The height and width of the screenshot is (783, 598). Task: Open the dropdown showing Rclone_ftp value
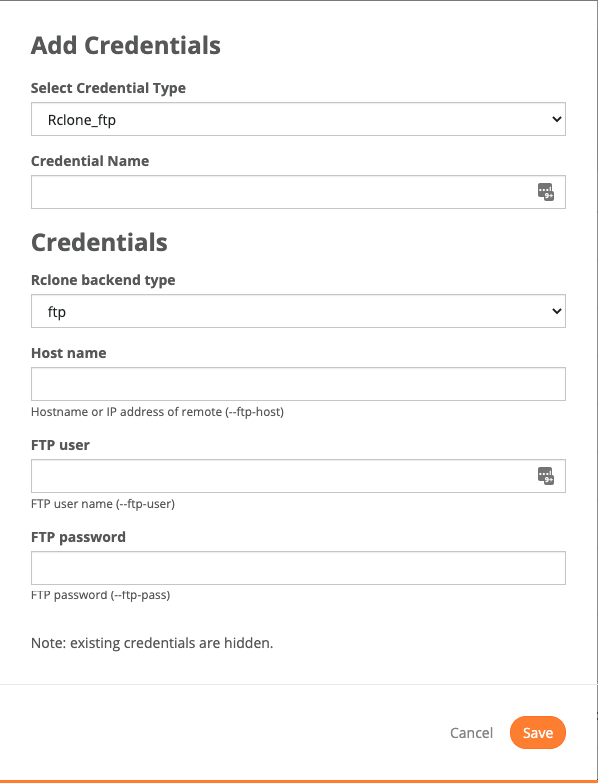click(x=298, y=119)
